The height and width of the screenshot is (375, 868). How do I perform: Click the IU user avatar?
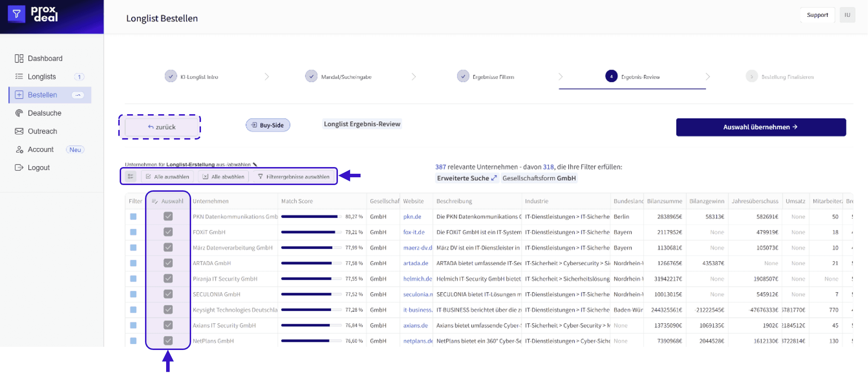point(847,15)
